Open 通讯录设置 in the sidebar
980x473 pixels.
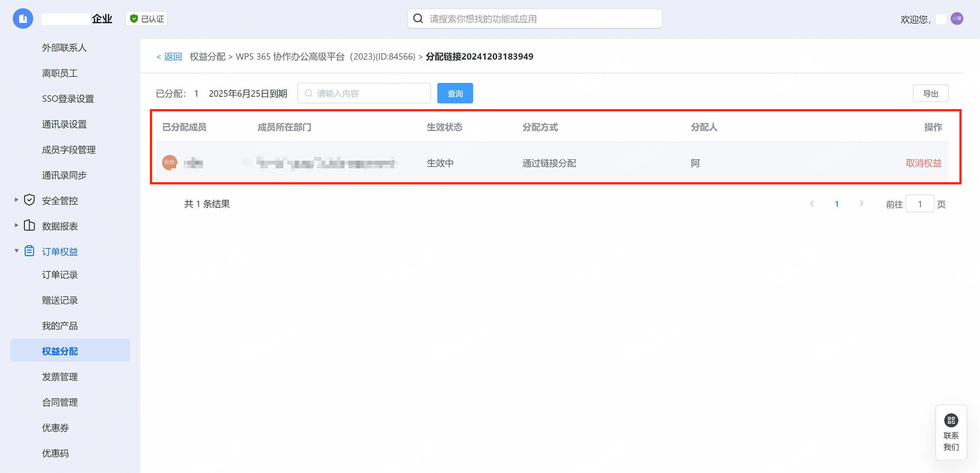pos(64,124)
